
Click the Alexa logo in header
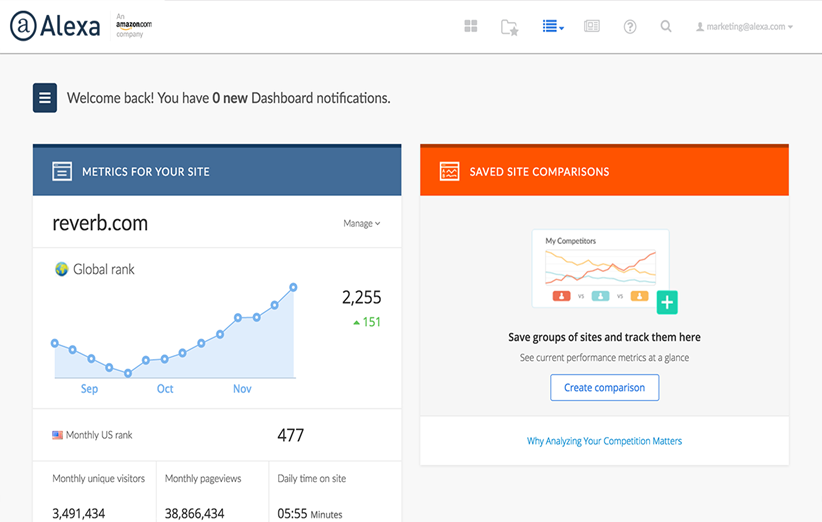point(55,26)
